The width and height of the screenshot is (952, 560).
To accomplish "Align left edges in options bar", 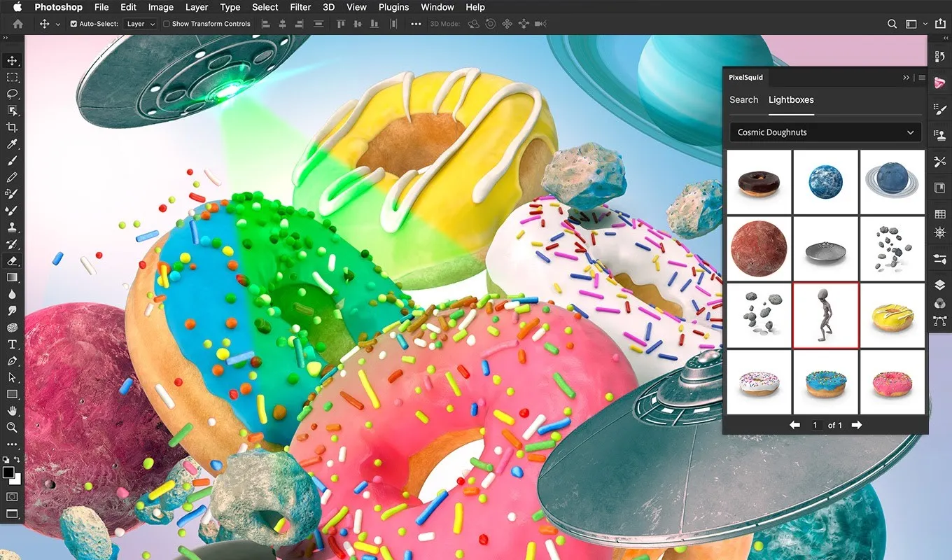I will pyautogui.click(x=265, y=24).
